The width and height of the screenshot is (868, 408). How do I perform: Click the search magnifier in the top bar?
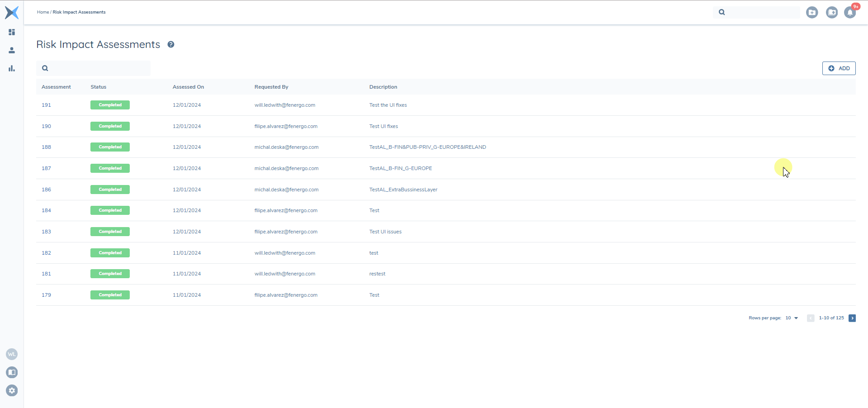[x=722, y=12]
